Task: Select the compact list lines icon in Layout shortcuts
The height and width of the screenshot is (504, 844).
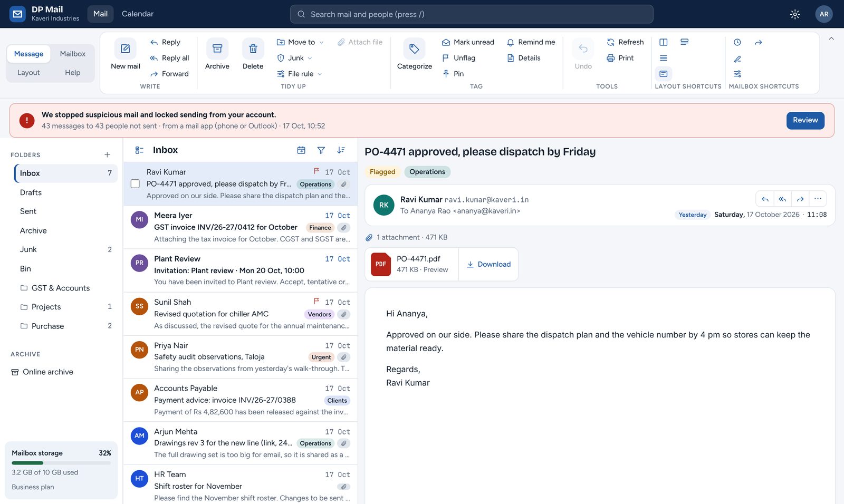Action: 664,58
